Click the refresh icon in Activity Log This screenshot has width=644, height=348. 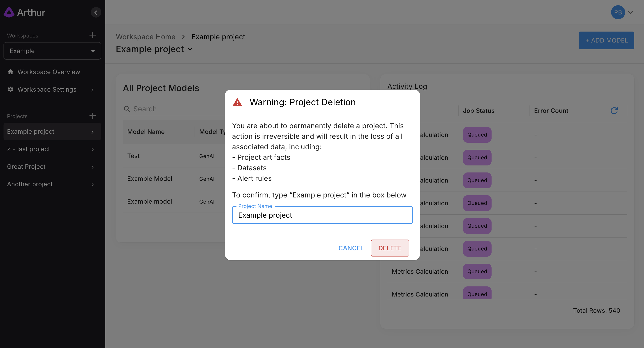point(614,110)
